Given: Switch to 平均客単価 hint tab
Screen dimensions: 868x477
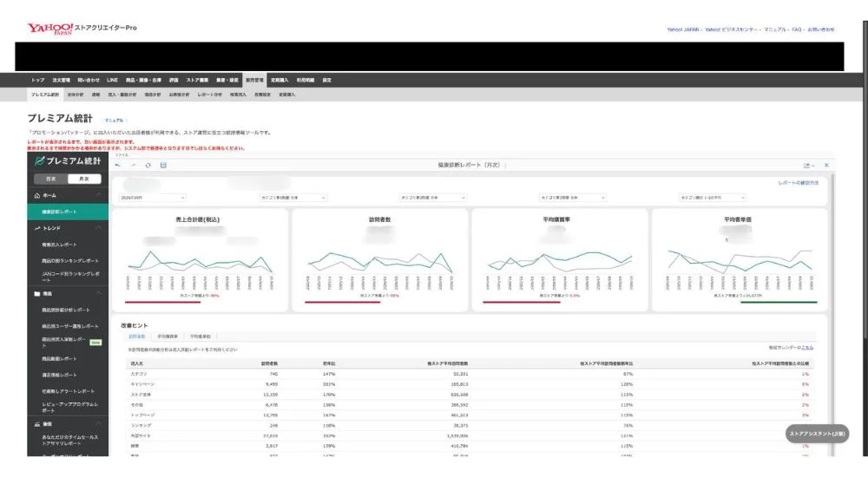Looking at the screenshot, I should pos(201,337).
